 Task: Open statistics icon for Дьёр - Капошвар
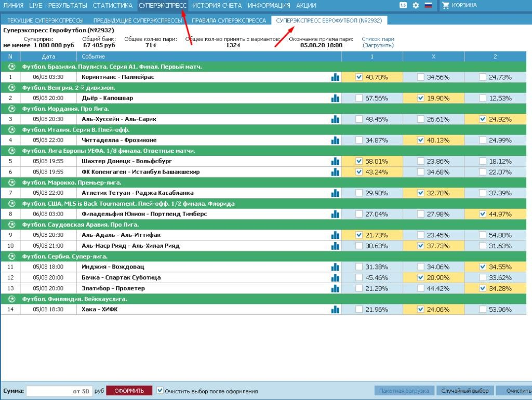point(335,98)
